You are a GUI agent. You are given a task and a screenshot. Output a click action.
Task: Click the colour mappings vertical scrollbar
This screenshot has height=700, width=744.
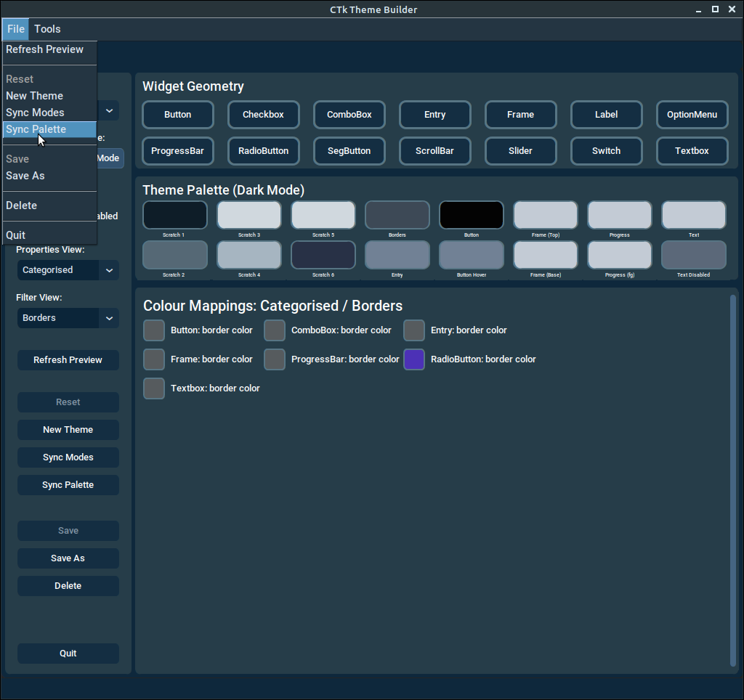tap(732, 480)
